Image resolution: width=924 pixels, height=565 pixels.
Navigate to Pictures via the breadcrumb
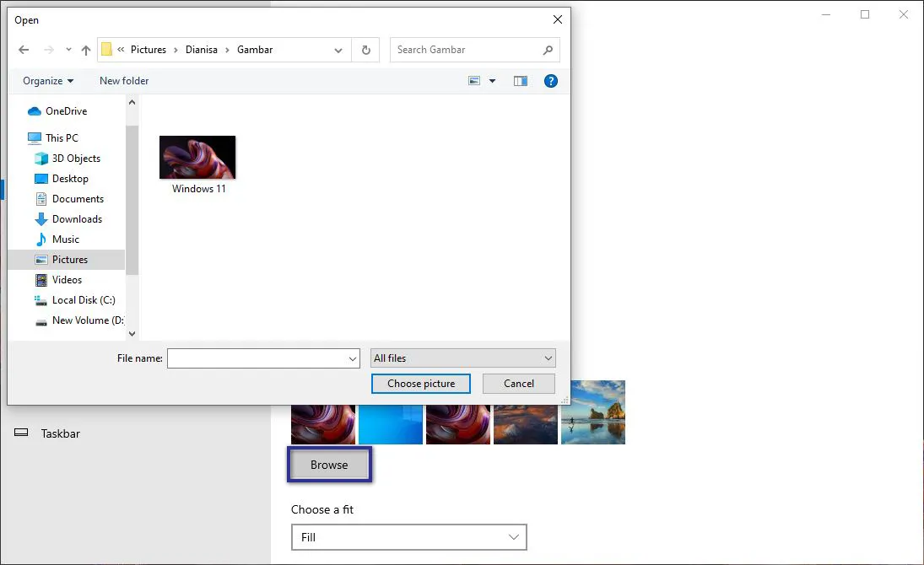149,50
